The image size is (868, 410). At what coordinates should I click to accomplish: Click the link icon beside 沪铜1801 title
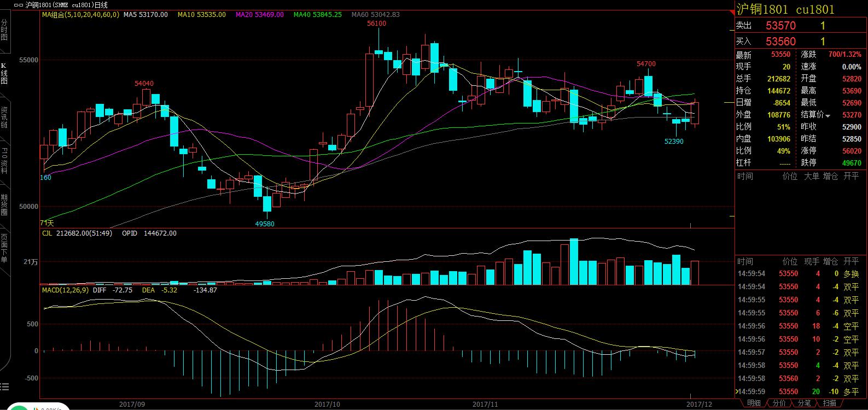[x=18, y=5]
